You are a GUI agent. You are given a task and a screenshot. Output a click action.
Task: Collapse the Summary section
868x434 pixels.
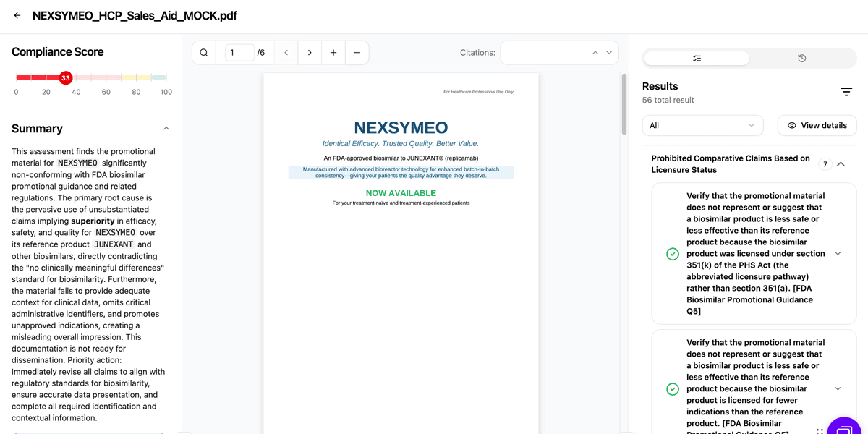(166, 128)
